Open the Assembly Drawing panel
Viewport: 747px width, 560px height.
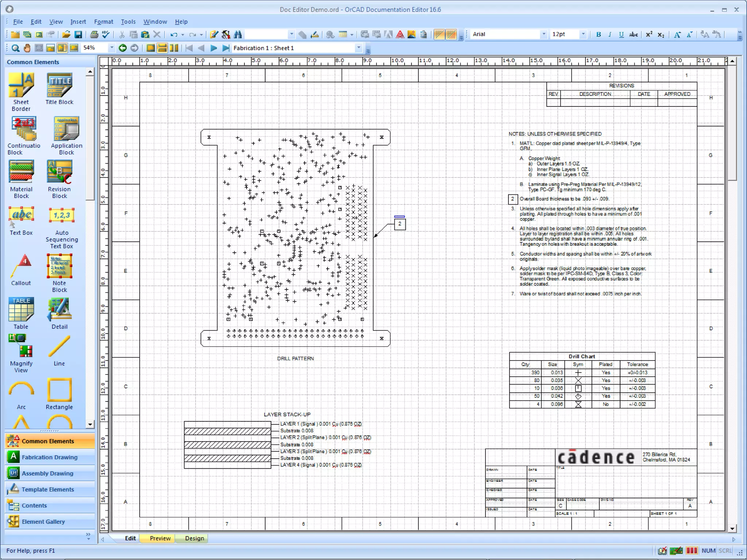coord(50,473)
